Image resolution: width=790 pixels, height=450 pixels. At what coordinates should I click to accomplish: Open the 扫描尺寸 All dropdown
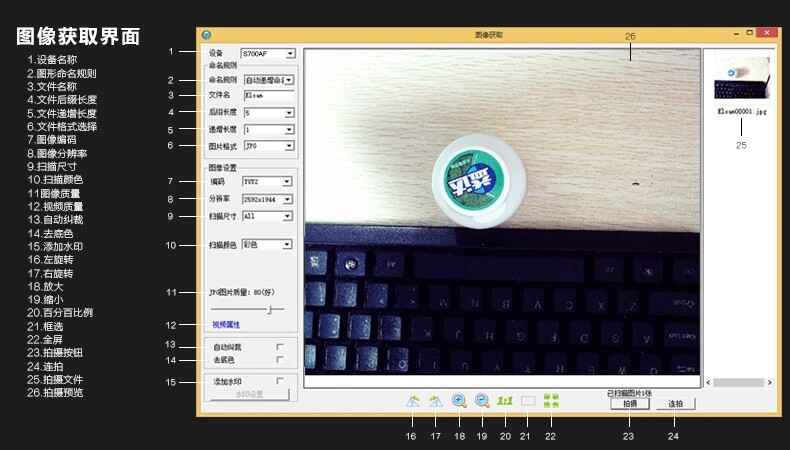(267, 216)
